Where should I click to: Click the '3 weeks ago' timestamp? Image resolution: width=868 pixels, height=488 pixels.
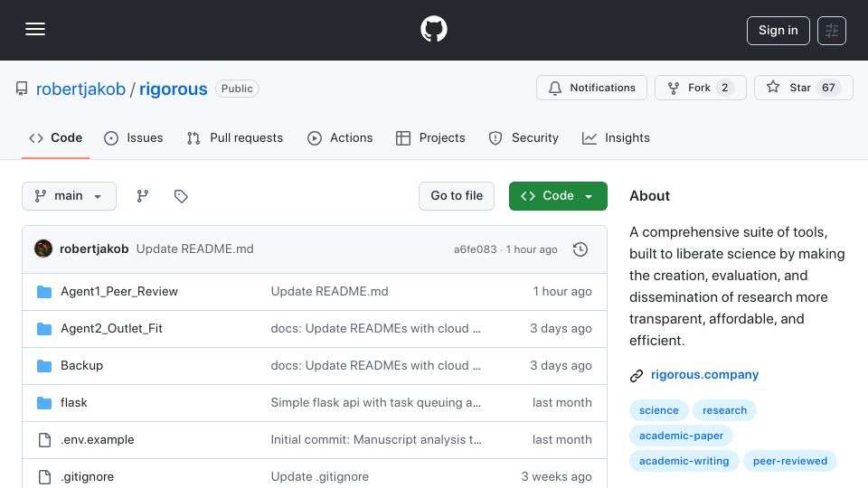pyautogui.click(x=556, y=477)
